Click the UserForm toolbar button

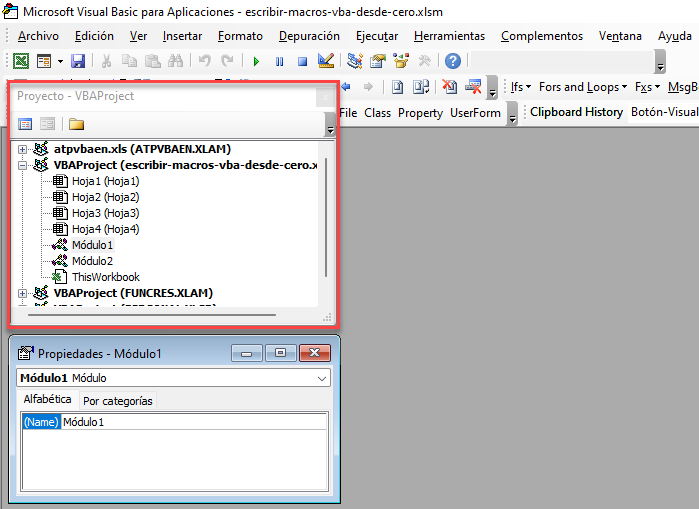(x=475, y=113)
